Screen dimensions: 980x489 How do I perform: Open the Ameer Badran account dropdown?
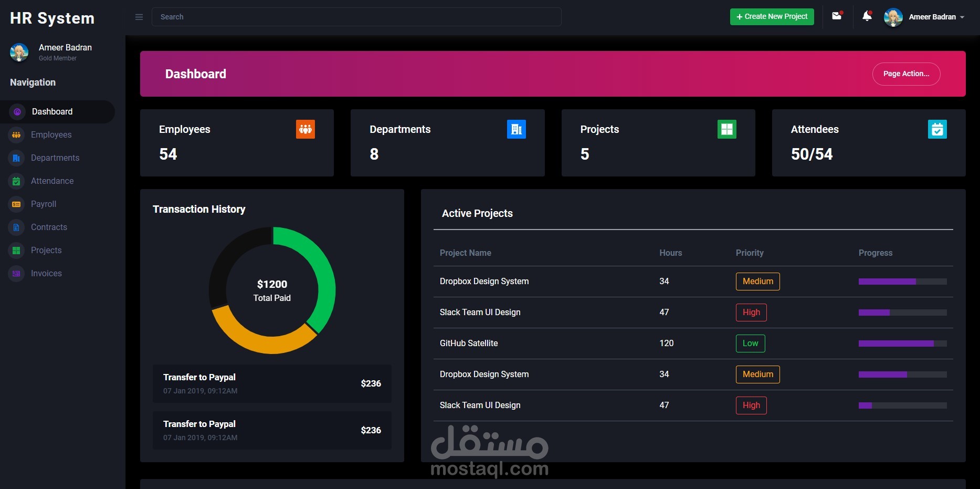(936, 17)
